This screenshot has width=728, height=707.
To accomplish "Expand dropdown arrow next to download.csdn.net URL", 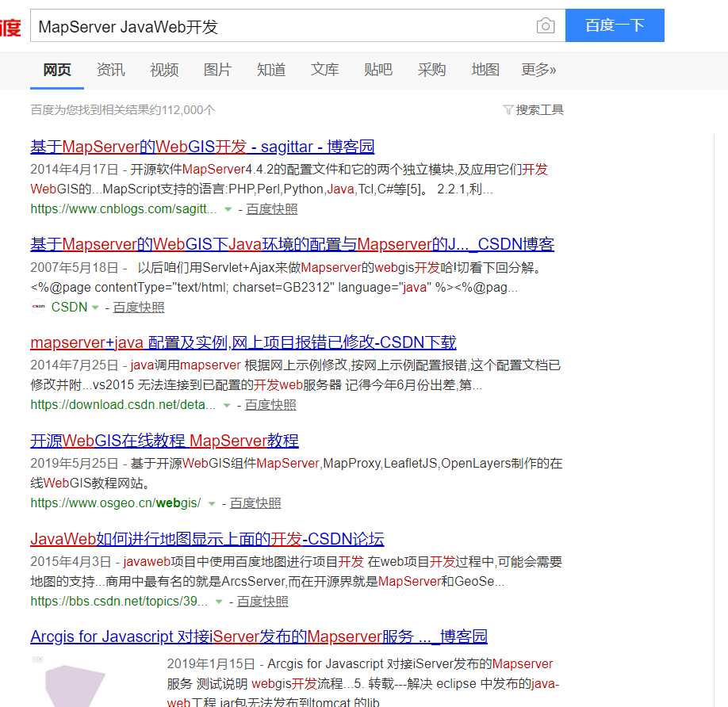I will (x=227, y=405).
